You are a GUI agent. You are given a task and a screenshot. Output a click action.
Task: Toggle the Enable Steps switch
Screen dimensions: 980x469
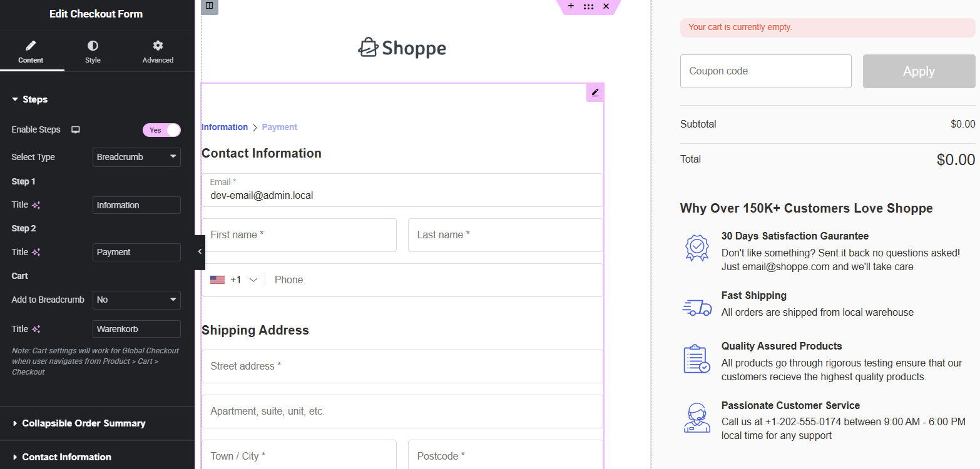161,130
